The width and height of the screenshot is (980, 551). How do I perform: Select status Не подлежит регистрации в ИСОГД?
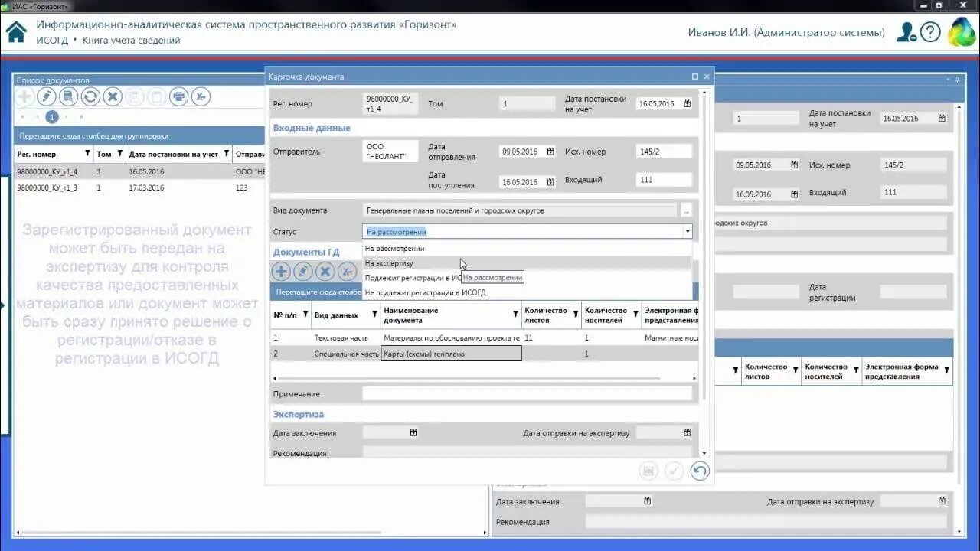coord(527,292)
